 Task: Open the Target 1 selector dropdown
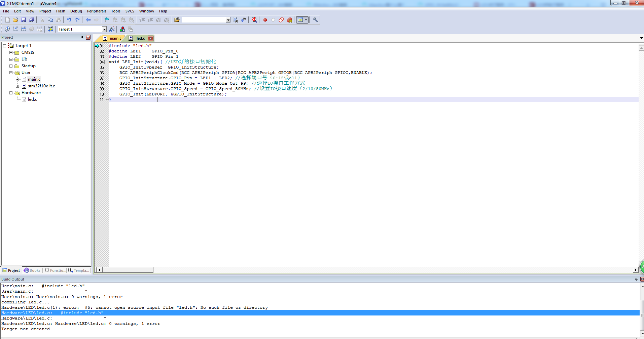[104, 29]
